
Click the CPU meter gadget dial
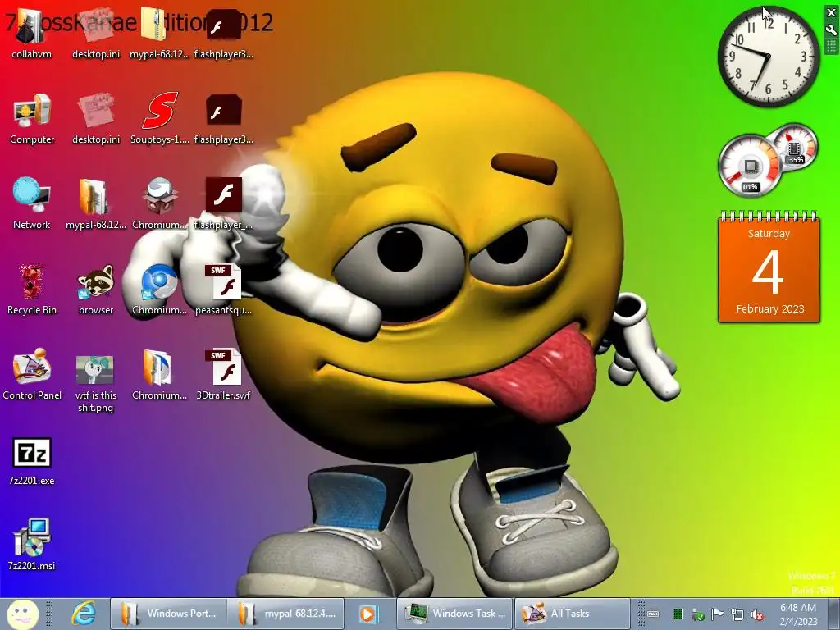750,165
